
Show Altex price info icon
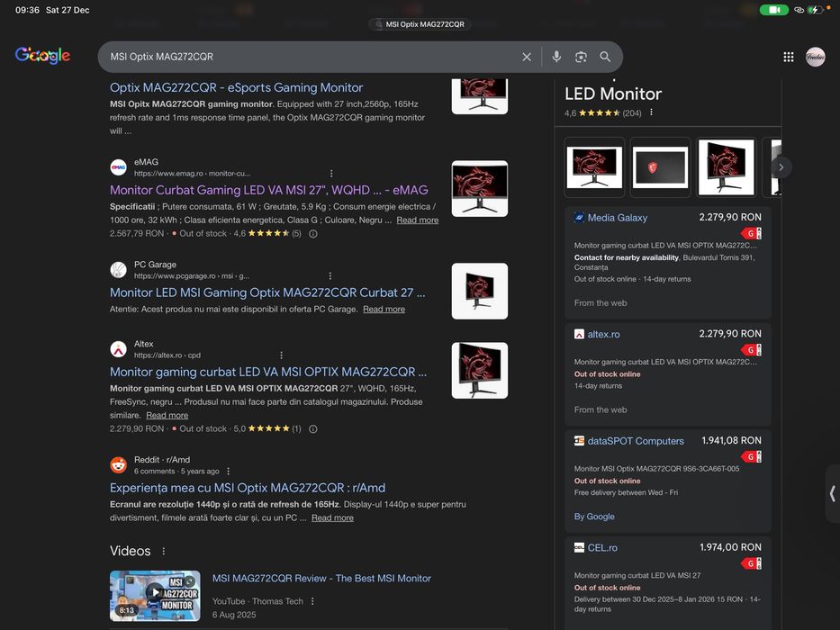(x=313, y=428)
